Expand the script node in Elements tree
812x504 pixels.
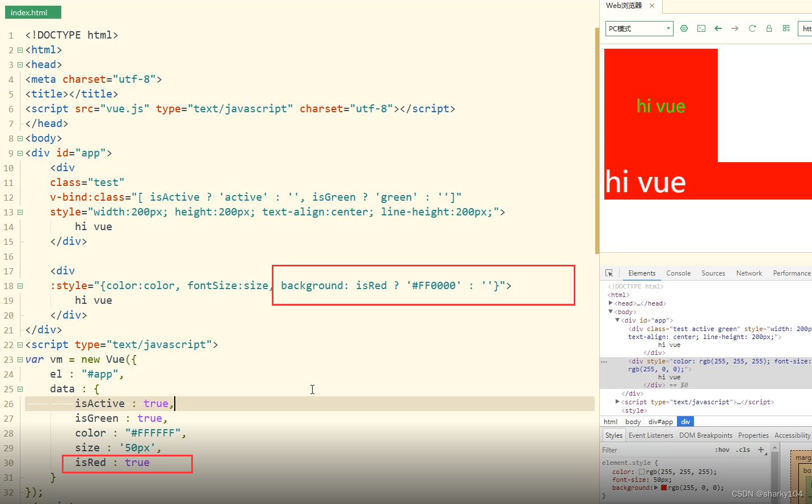click(x=617, y=402)
